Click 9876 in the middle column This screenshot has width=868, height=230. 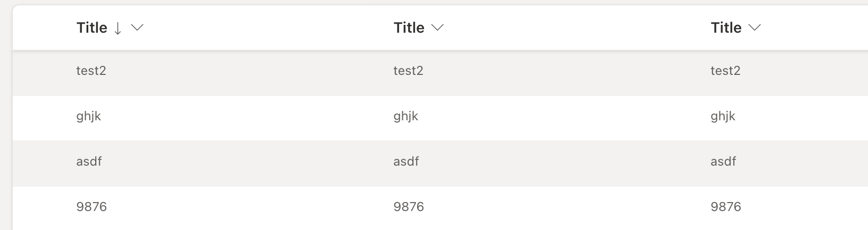pos(409,207)
